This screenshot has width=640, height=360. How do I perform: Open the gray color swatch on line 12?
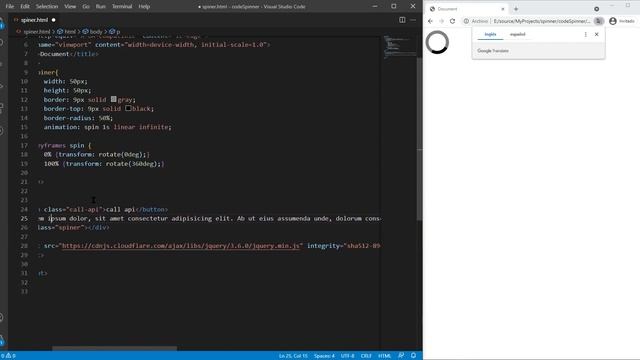[x=113, y=99]
